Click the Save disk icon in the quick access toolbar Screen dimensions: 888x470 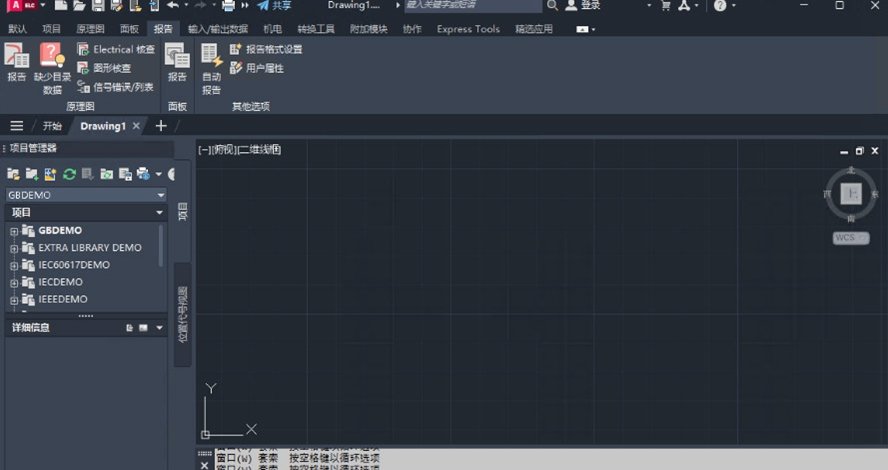click(98, 6)
